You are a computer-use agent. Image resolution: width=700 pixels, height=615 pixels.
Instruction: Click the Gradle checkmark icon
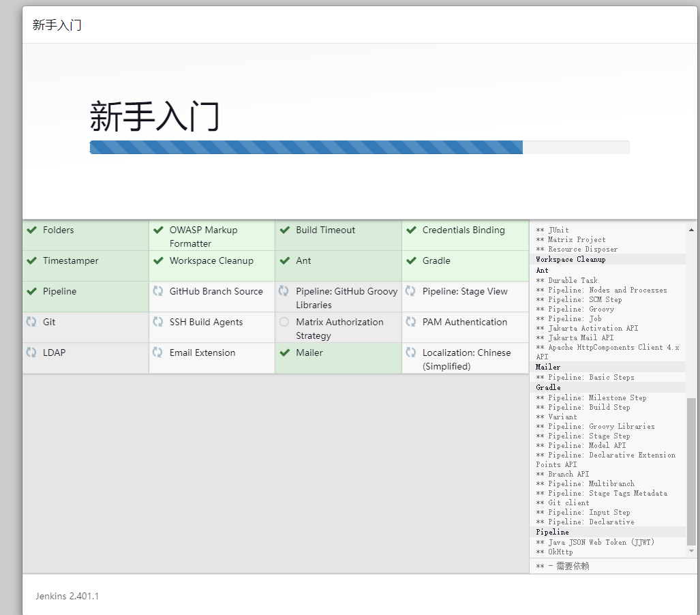click(x=412, y=261)
